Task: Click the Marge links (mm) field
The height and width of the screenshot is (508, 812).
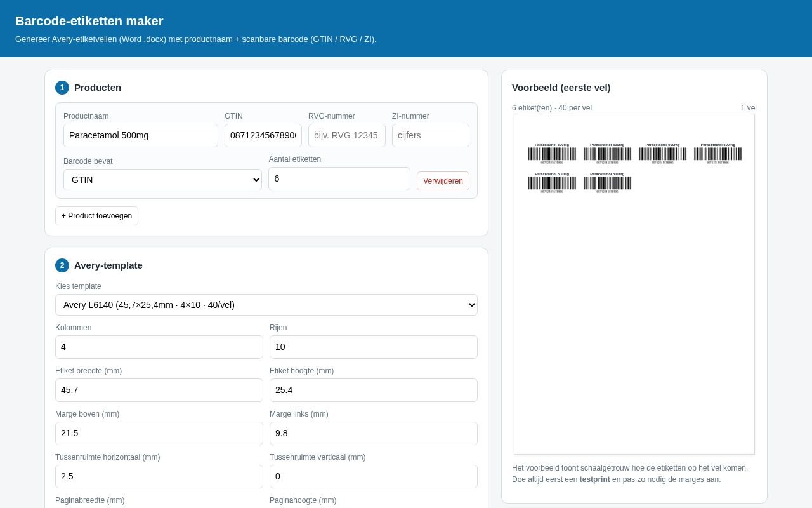Action: [x=374, y=433]
